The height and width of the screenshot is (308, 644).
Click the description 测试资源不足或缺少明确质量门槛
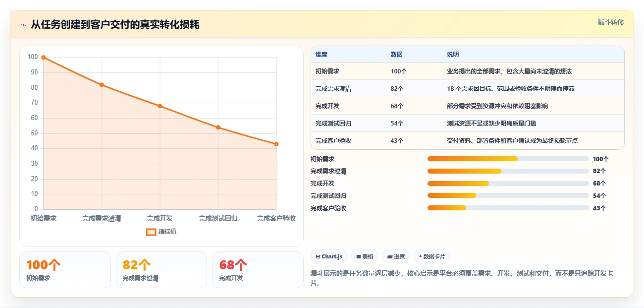491,123
